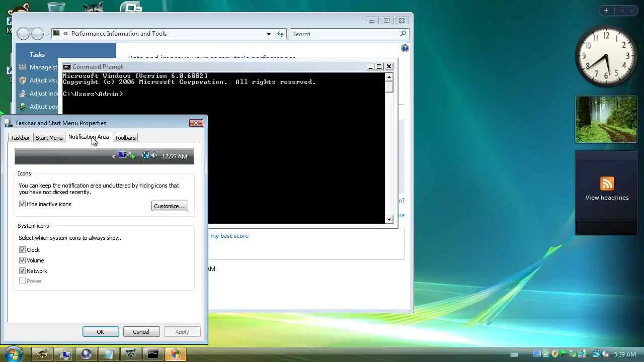Viewport: 644px width, 362px height.
Task: Click the Adjust indexing options task link
Action: point(44,93)
